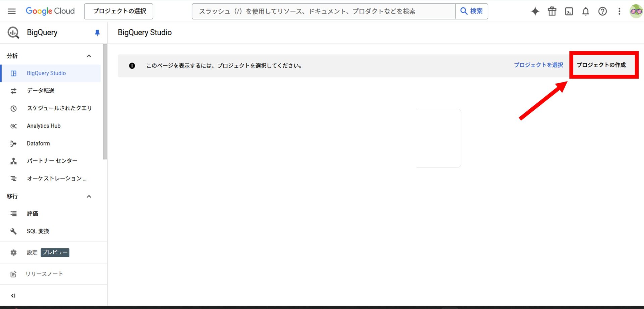The width and height of the screenshot is (644, 309).
Task: Click the BigQuery product icon
Action: 13,33
